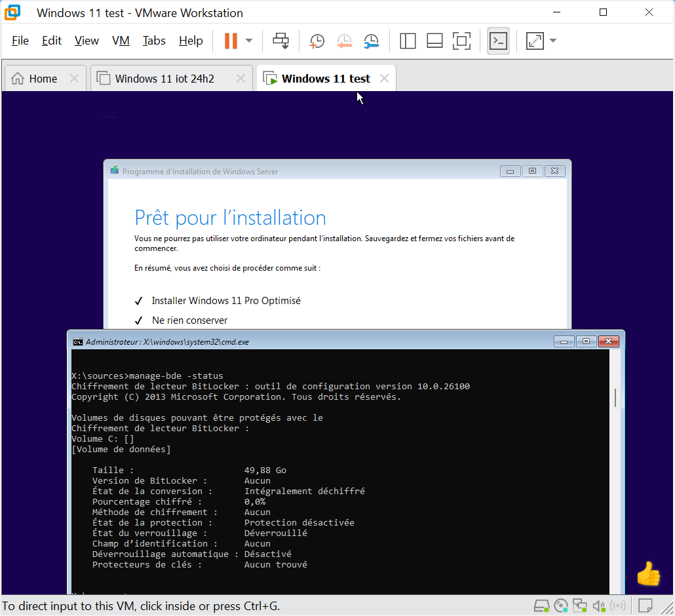675x616 pixels.
Task: Close the Windows 11 iot 24h2 tab
Action: [x=241, y=79]
